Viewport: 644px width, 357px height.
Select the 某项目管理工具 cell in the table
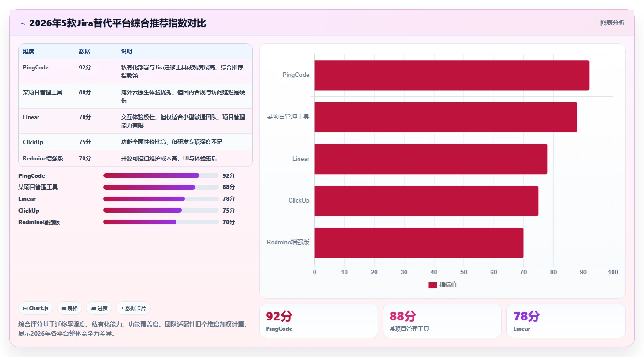tap(43, 92)
